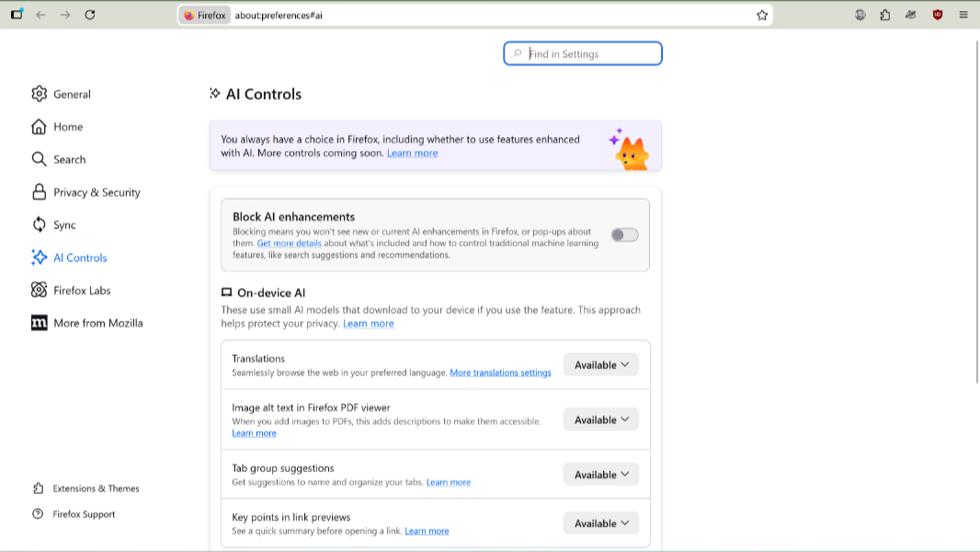Click the account icon in the toolbar
Viewport: 980px width, 552px height.
860,15
